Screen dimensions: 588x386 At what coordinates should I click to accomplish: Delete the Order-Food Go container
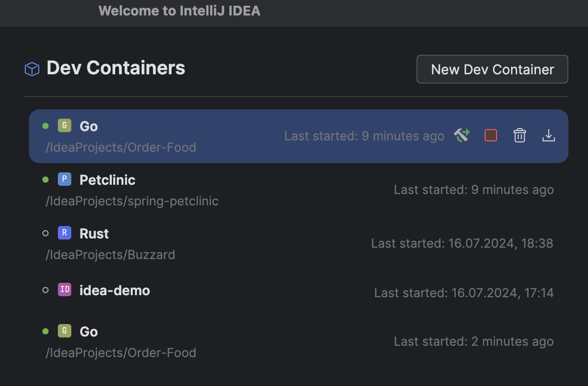pyautogui.click(x=519, y=135)
